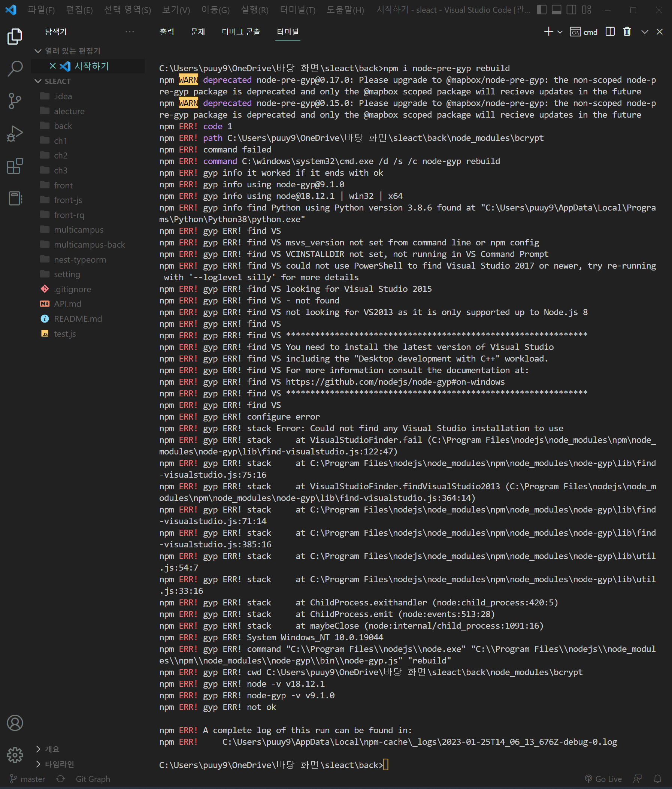Open the Explorer view in activity bar
Screen dimensions: 672x789
(15, 36)
